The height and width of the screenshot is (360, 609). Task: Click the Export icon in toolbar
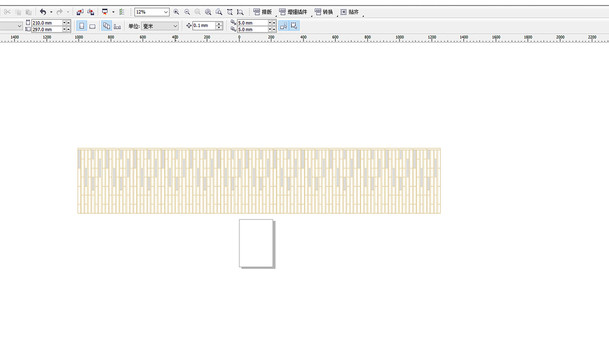[90, 12]
